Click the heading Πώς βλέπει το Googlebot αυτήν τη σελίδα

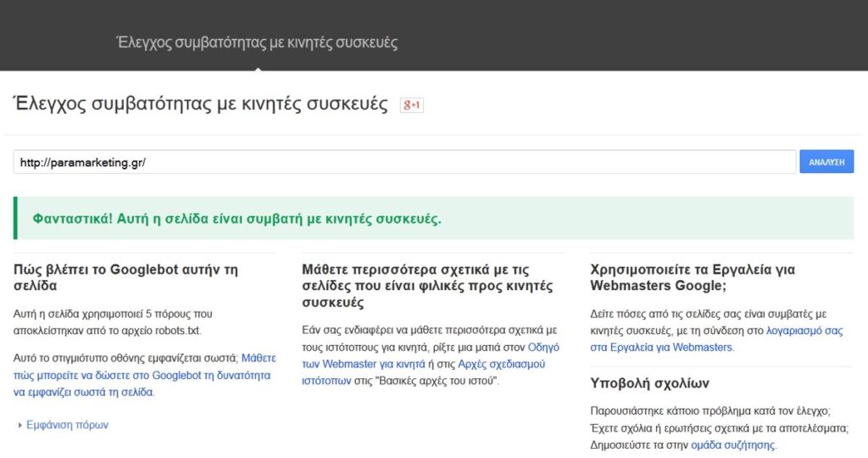point(125,277)
